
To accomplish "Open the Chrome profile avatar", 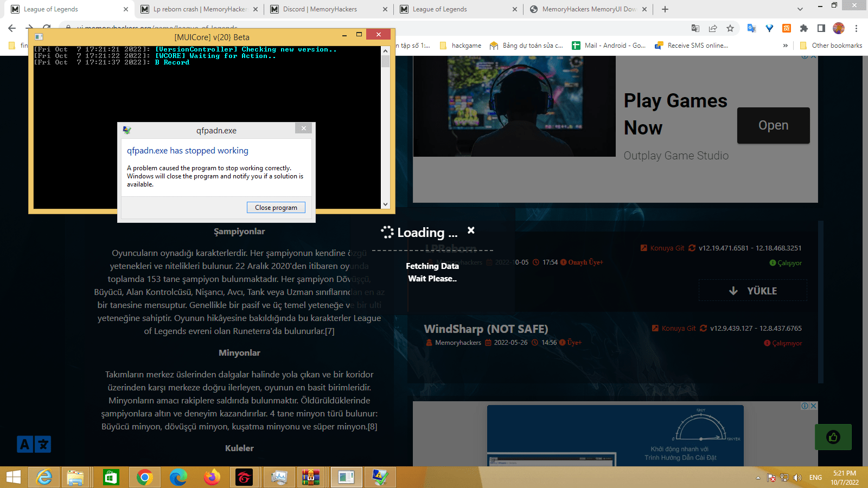I will click(x=839, y=28).
